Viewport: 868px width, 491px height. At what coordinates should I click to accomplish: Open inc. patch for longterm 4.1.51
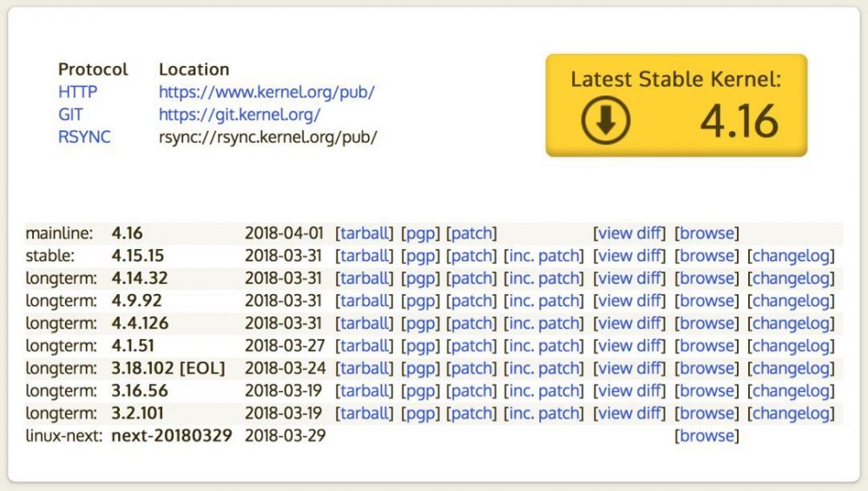[543, 345]
